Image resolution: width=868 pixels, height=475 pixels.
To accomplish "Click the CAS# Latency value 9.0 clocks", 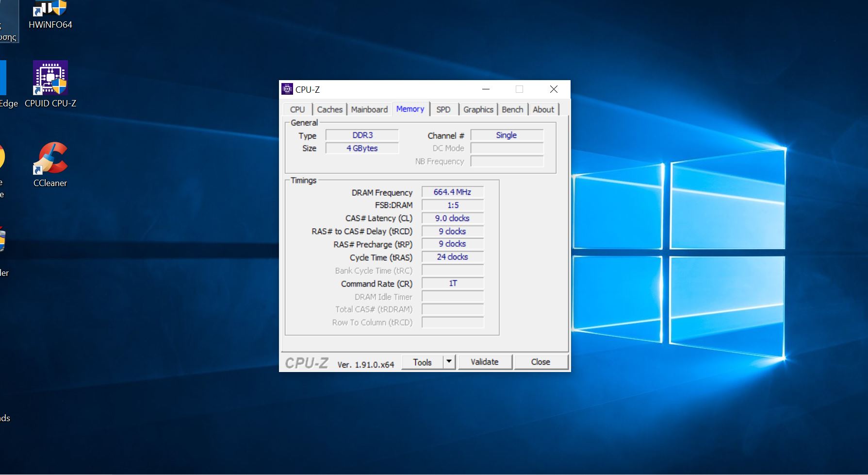I will click(x=452, y=218).
